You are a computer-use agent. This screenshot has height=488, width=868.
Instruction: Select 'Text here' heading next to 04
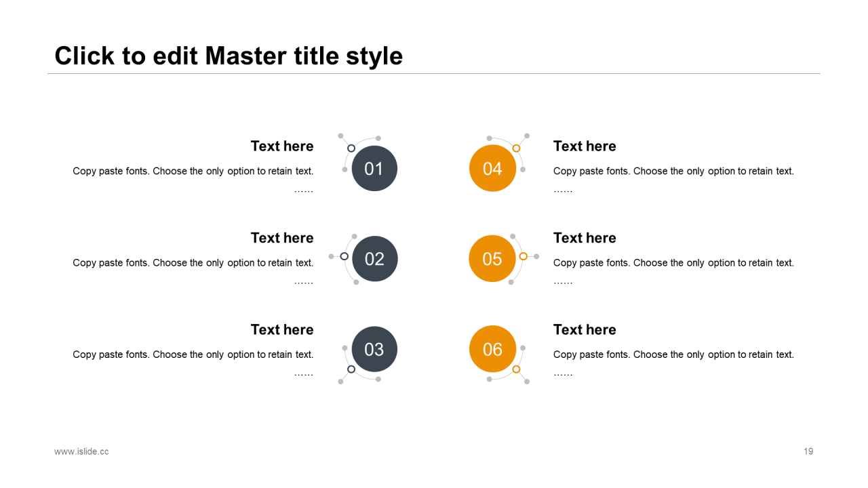pos(585,146)
